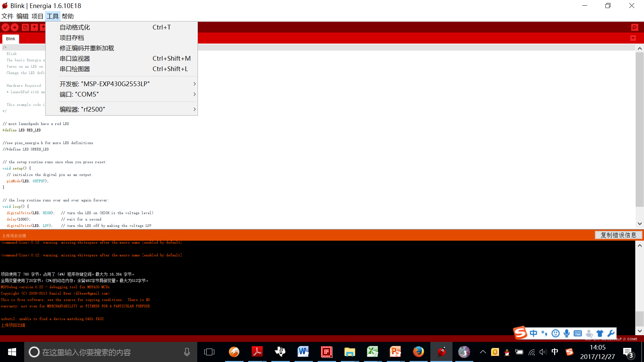Open Microsoft Word from the taskbar
The height and width of the screenshot is (362, 644).
(303, 352)
